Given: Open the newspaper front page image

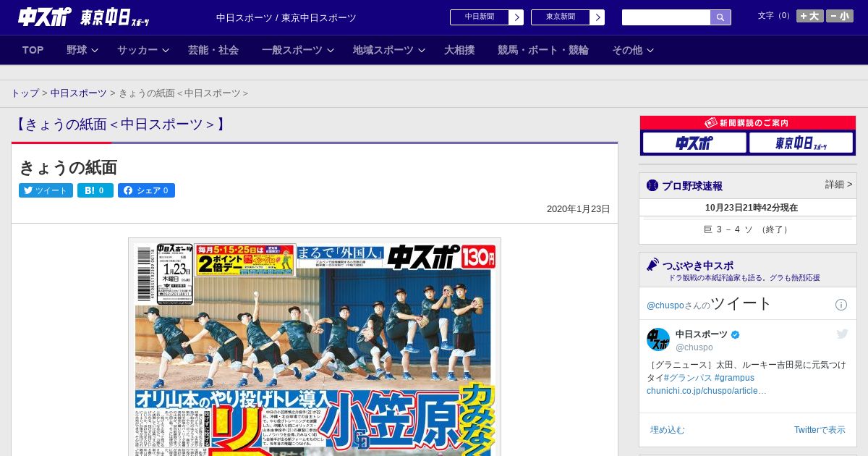Looking at the screenshot, I should (x=315, y=347).
